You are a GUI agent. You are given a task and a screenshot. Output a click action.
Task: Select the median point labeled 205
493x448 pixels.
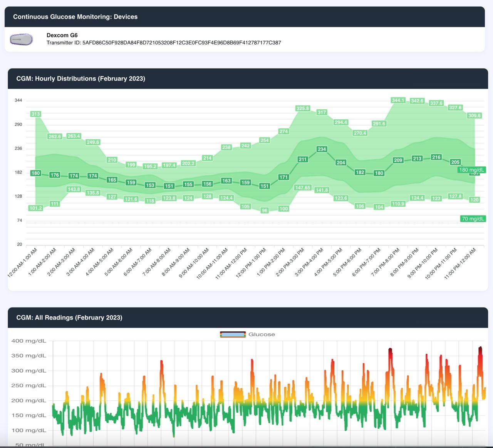(x=455, y=162)
